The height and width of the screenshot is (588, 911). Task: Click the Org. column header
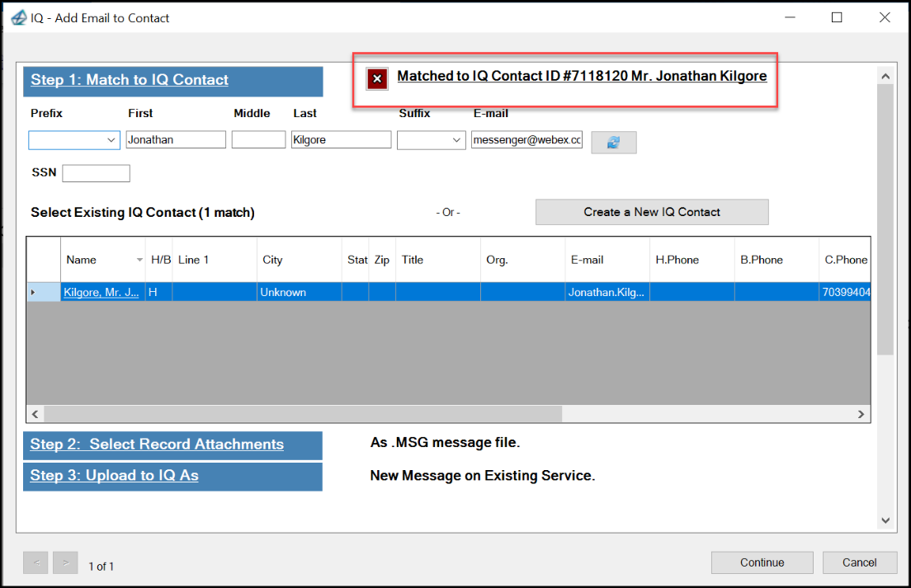523,260
